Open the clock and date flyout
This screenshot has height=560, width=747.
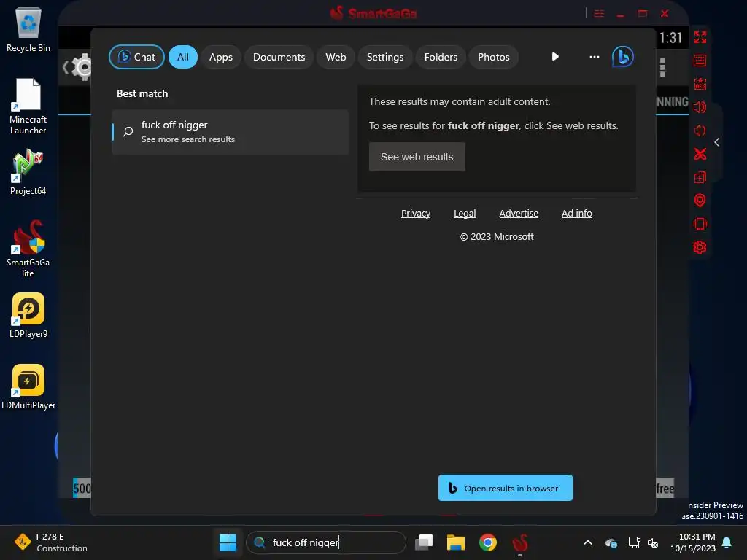(693, 542)
